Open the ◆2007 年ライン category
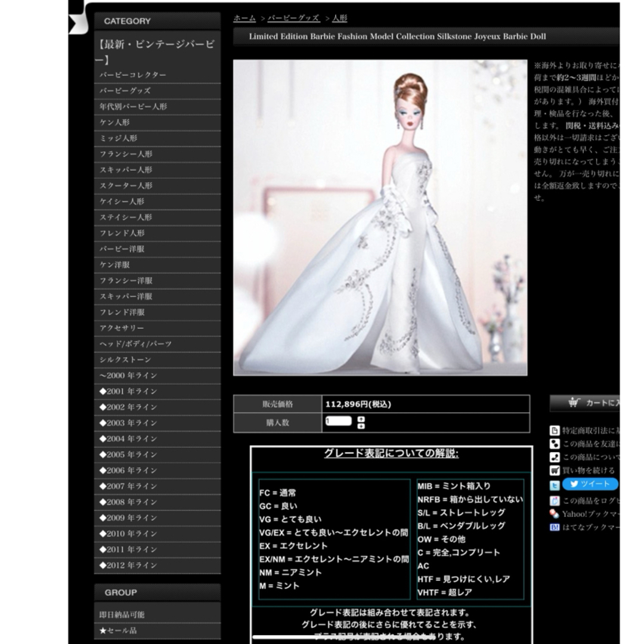Image resolution: width=644 pixels, height=644 pixels. pos(157,486)
